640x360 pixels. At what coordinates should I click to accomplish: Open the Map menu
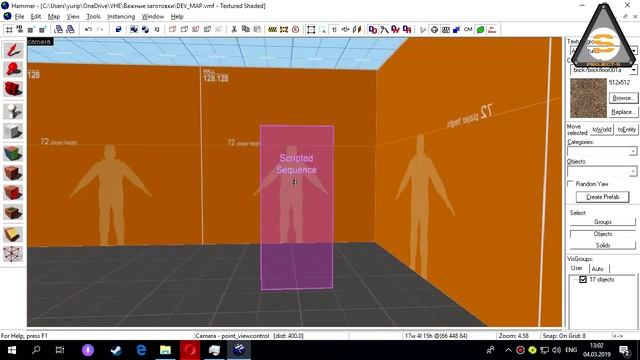click(x=53, y=16)
